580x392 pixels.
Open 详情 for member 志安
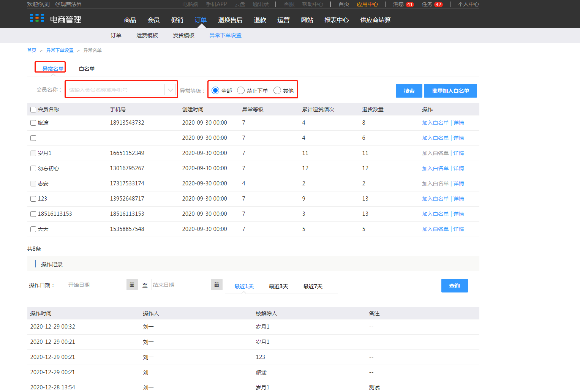coord(458,183)
